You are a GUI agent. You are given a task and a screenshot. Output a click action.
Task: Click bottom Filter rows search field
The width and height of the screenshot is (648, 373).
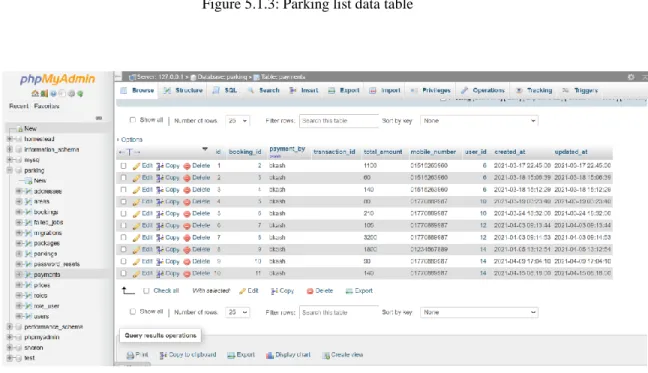click(339, 312)
